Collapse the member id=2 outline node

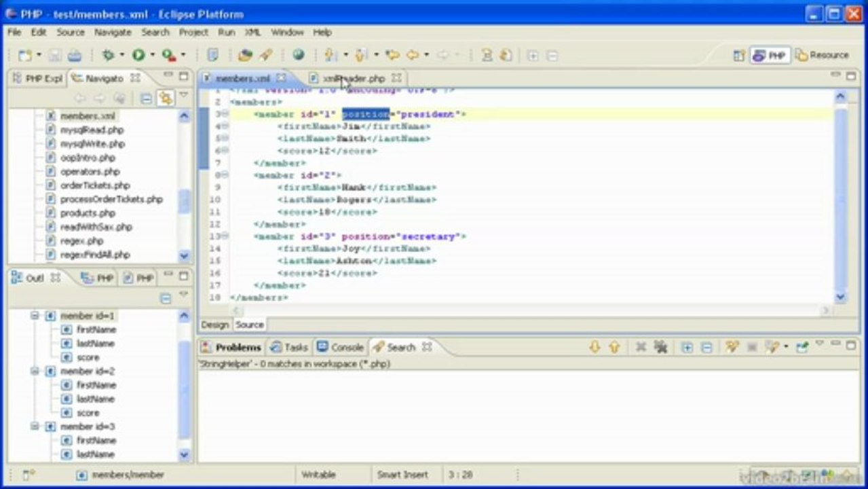35,372
